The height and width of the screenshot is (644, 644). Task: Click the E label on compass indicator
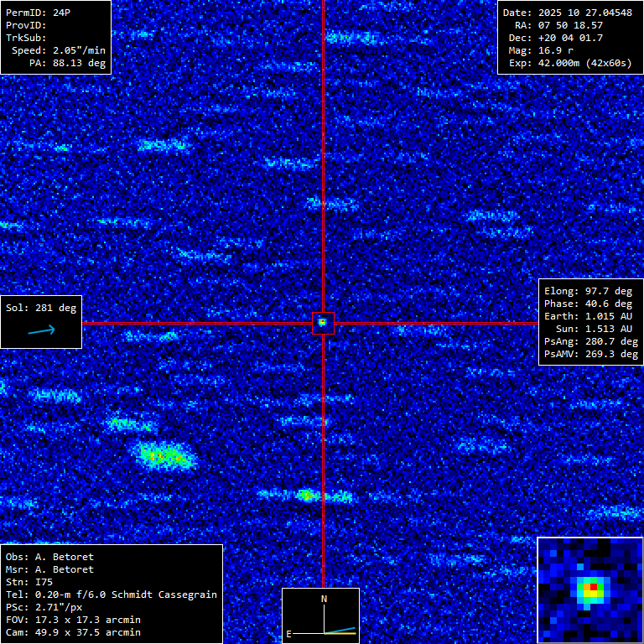pos(289,634)
